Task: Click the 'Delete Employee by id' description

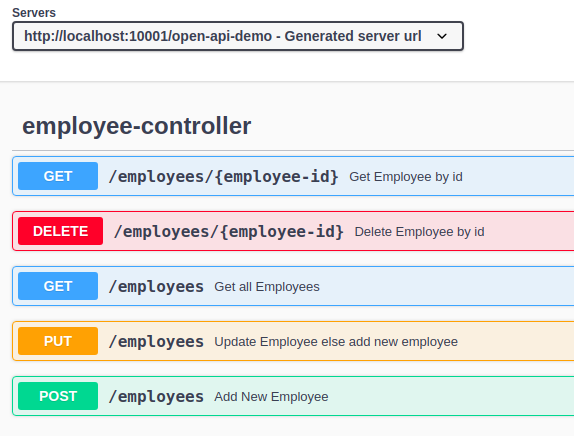Action: tap(420, 232)
